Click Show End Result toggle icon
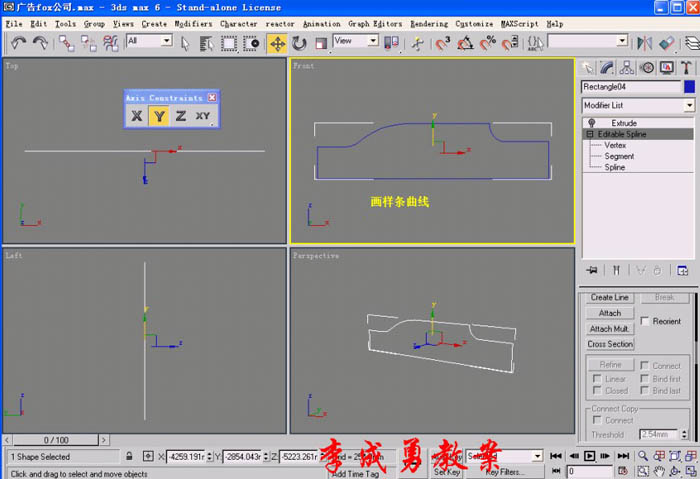 tap(616, 270)
